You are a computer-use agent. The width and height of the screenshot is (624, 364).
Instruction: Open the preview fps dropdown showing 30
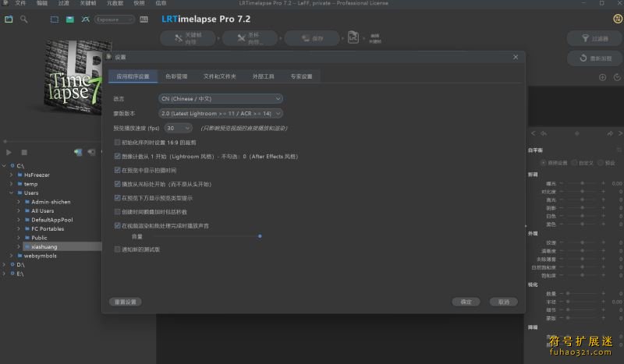pyautogui.click(x=179, y=128)
